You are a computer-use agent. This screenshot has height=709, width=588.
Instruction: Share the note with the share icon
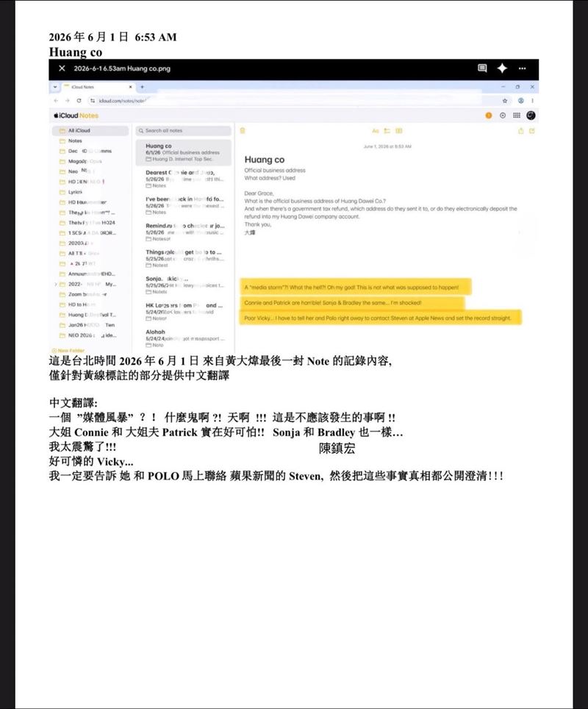520,131
